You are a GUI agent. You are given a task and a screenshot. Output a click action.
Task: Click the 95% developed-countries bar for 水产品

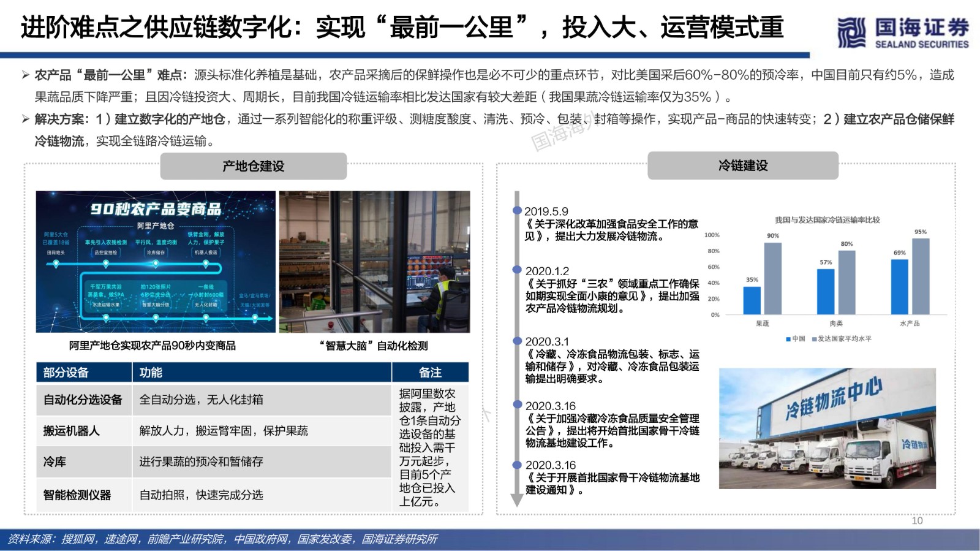[x=921, y=276]
